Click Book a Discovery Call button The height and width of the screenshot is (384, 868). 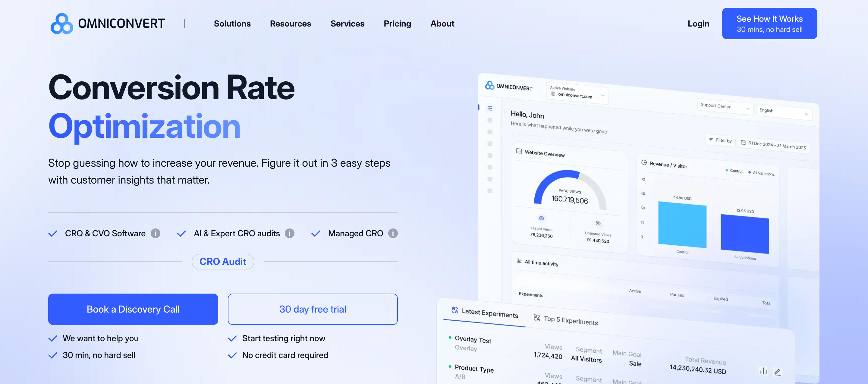point(133,309)
